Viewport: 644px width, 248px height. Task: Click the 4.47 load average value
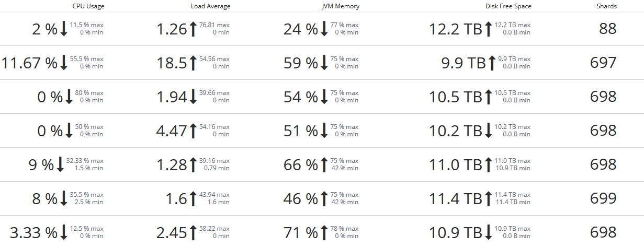[x=172, y=131]
